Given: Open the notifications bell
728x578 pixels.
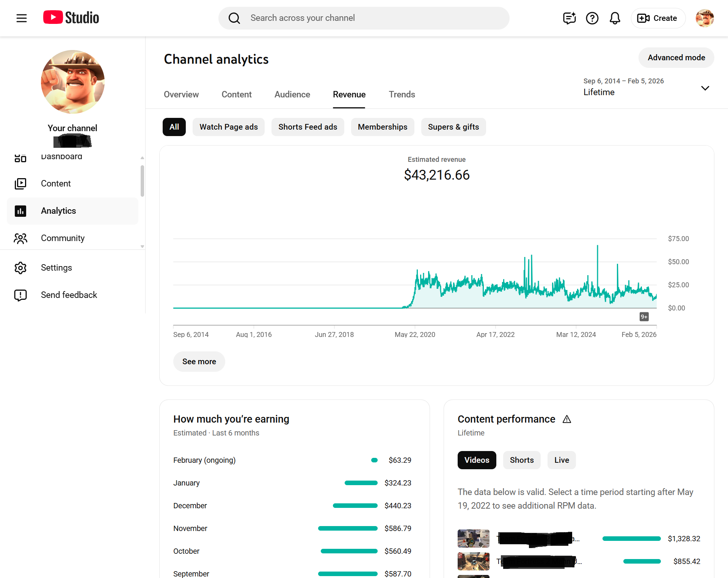Looking at the screenshot, I should [615, 18].
